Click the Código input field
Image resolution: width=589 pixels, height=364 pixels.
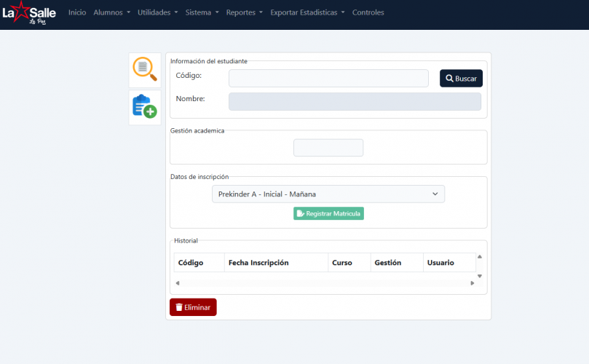[328, 78]
